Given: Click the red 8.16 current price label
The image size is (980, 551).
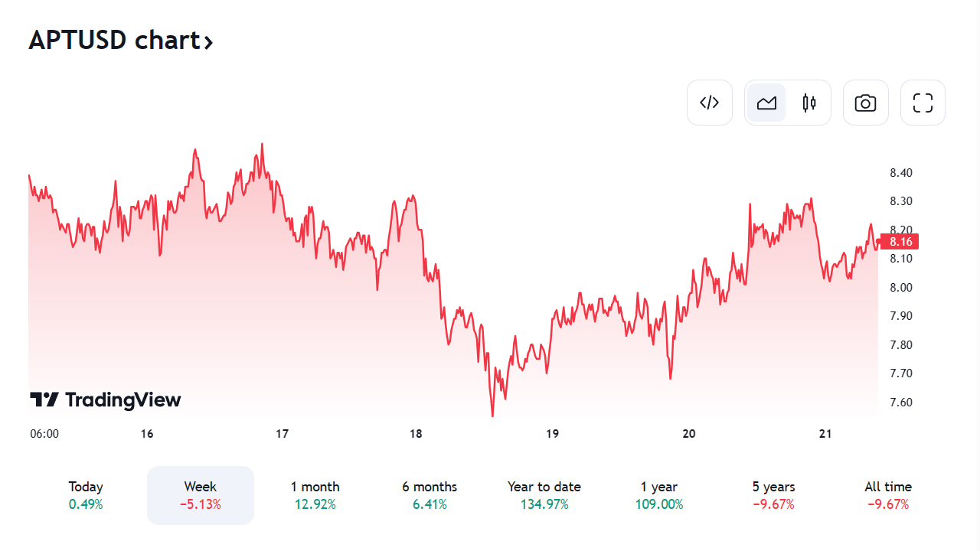Looking at the screenshot, I should [x=900, y=242].
